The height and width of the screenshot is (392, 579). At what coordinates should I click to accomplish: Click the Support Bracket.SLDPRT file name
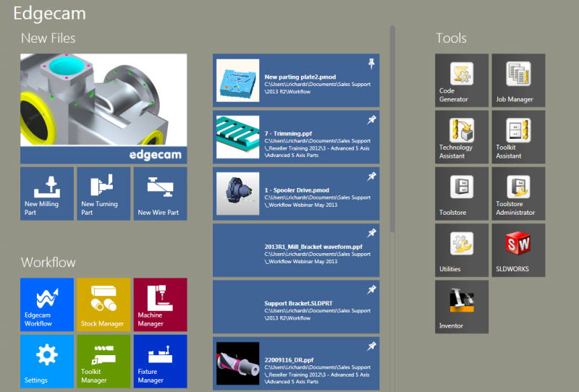[298, 303]
